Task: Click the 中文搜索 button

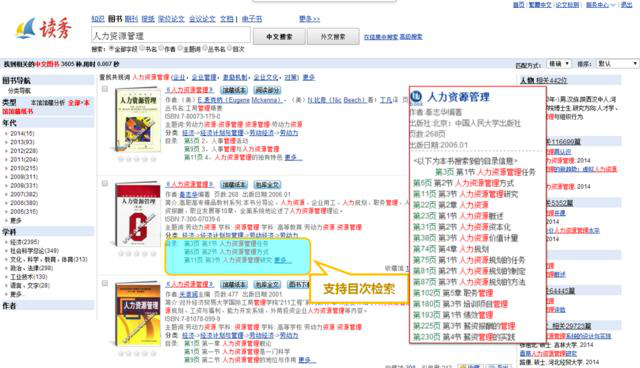Action: pos(279,37)
